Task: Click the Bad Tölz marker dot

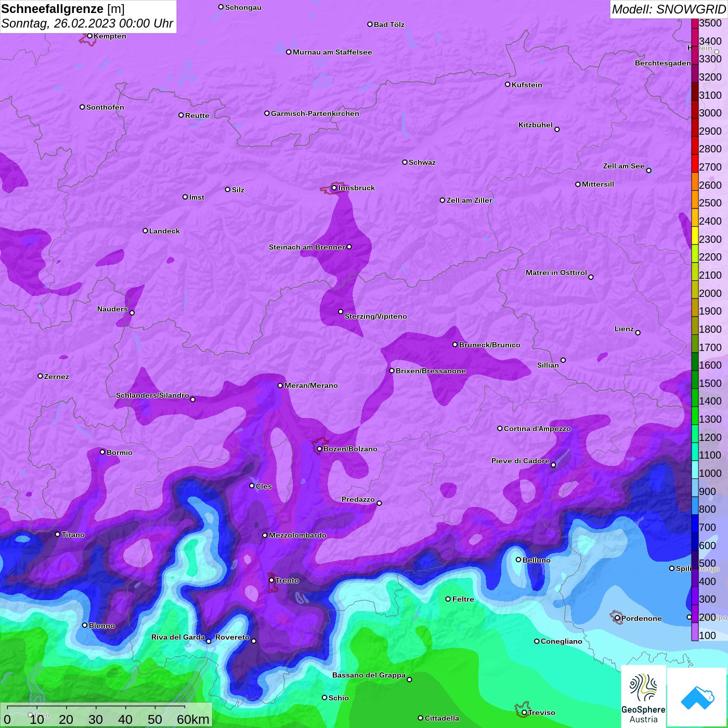Action: click(370, 24)
